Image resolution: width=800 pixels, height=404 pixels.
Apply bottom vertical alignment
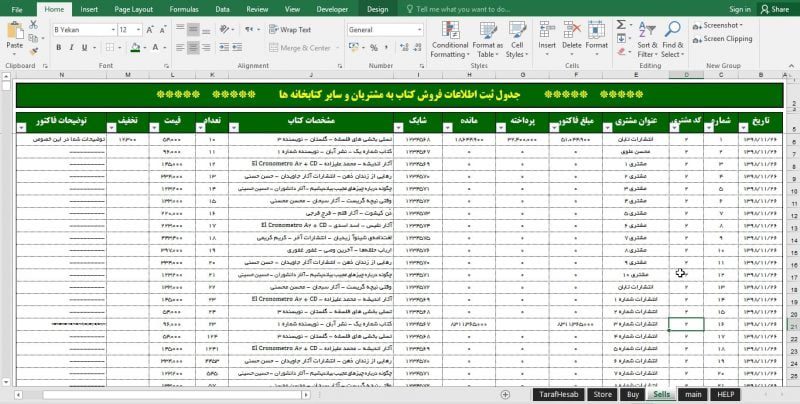(206, 30)
